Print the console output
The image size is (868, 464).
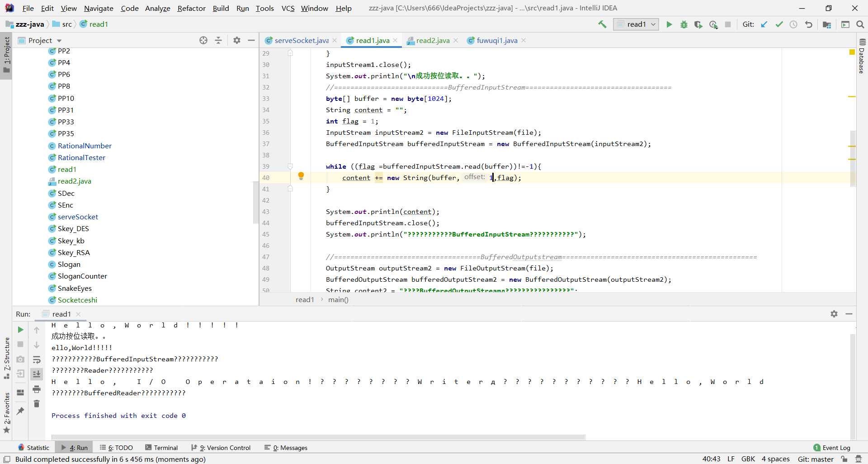click(37, 389)
